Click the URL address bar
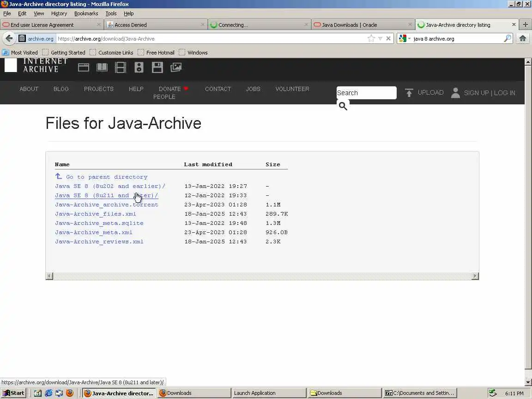Viewport: 532px width, 399px height. [211, 38]
